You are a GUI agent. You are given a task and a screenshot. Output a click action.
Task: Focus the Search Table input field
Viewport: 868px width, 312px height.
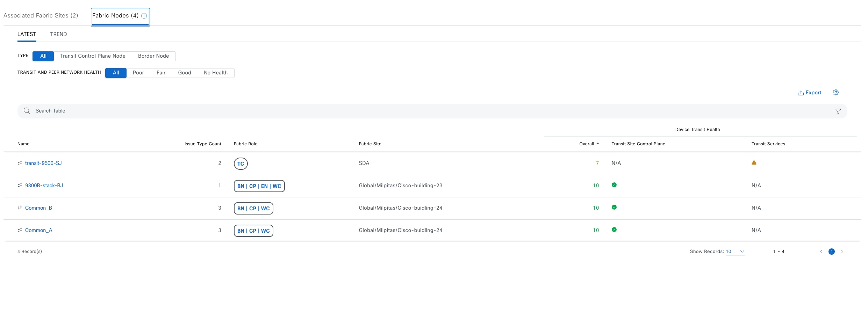(x=432, y=111)
